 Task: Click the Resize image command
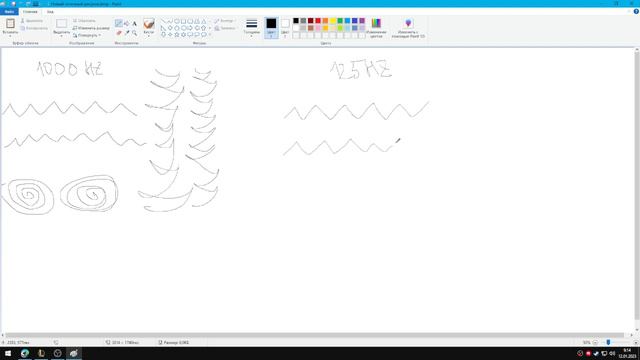tap(91, 28)
